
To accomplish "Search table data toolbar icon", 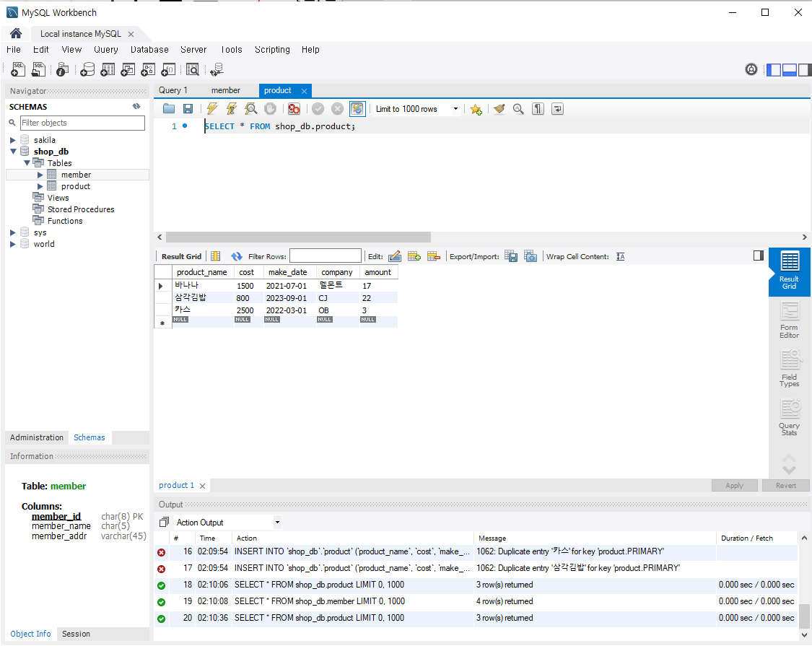I will 193,69.
